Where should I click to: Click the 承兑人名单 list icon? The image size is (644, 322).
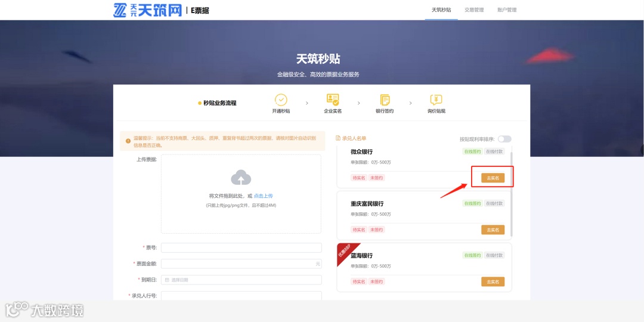[338, 138]
